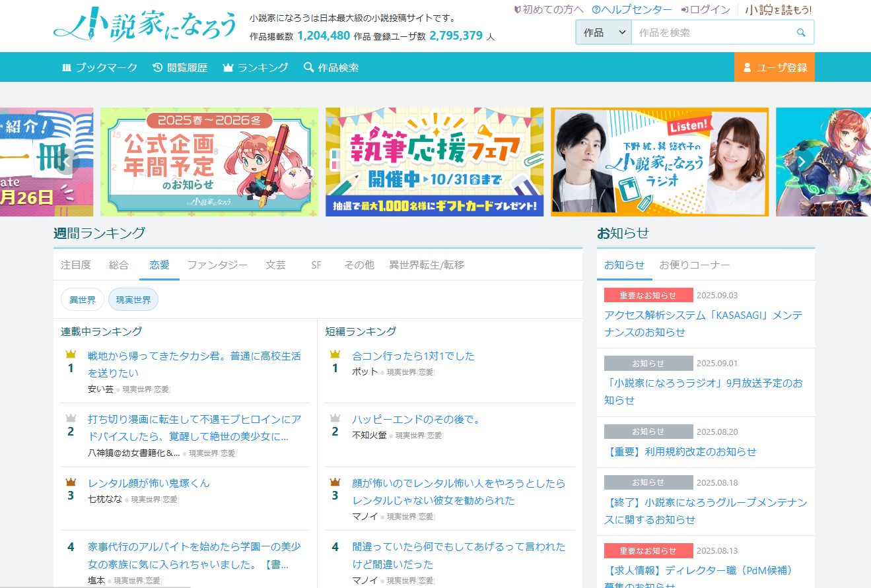The image size is (871, 588).
Task: Advance the banner carousel with right arrow
Action: tap(802, 162)
